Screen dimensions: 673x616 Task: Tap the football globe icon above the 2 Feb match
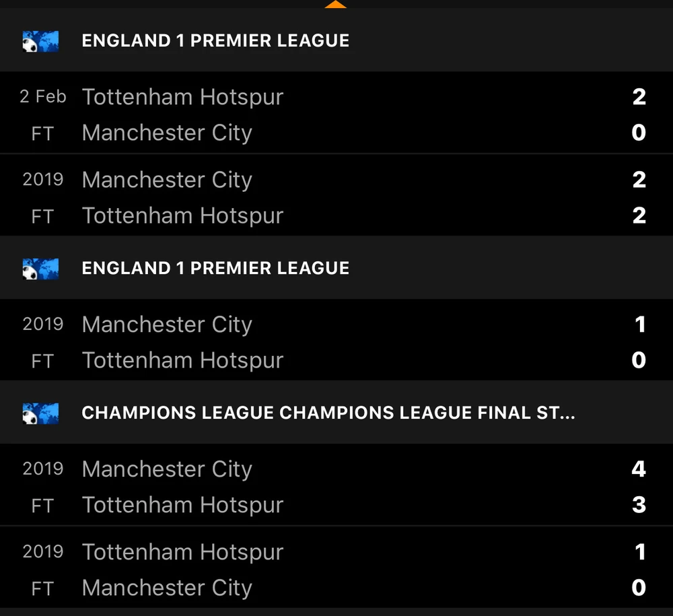[40, 41]
